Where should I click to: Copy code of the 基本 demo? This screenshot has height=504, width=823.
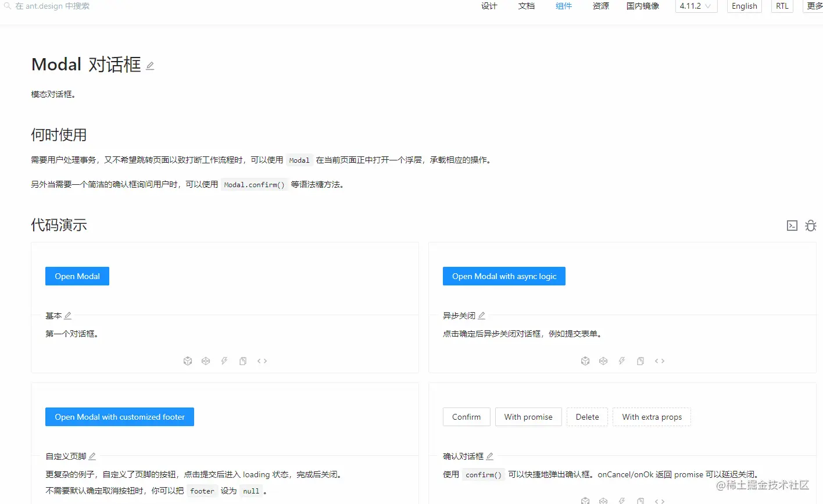(243, 361)
